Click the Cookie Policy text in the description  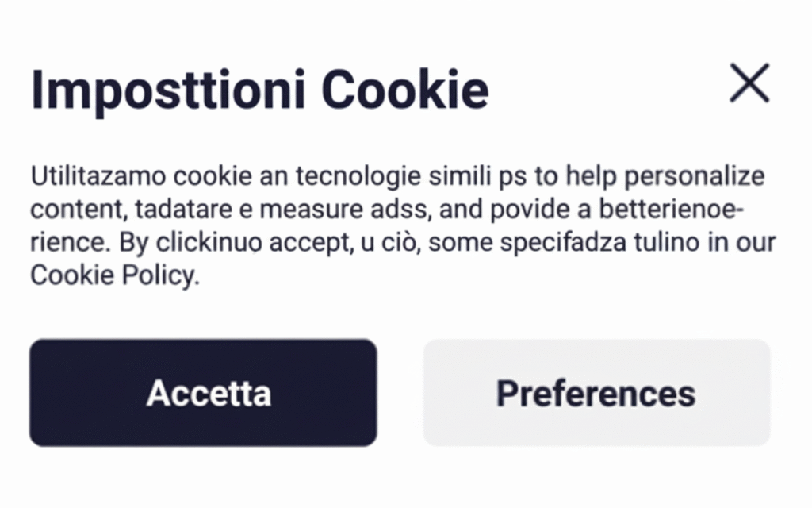click(x=112, y=276)
